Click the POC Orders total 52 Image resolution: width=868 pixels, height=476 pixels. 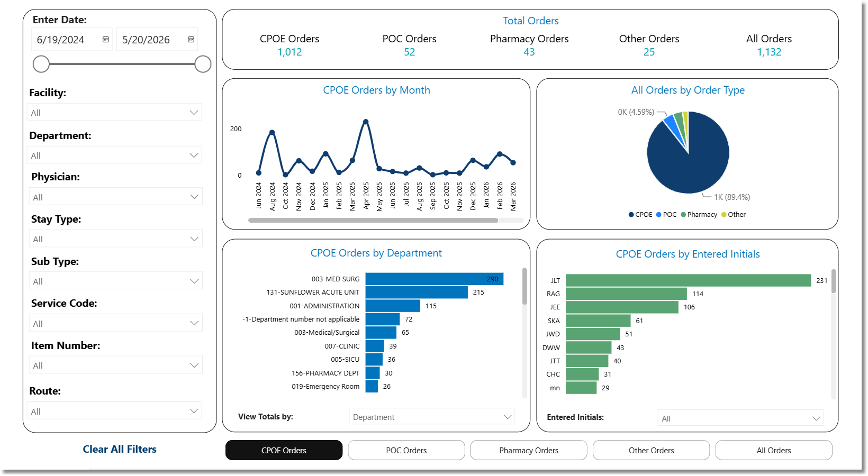(x=410, y=52)
